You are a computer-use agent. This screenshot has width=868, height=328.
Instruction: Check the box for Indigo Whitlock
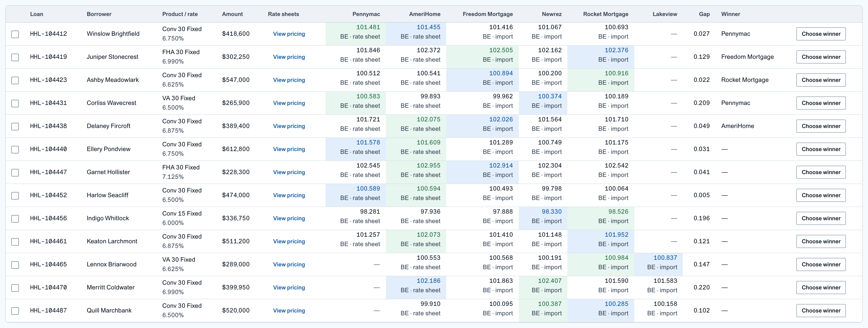15,219
